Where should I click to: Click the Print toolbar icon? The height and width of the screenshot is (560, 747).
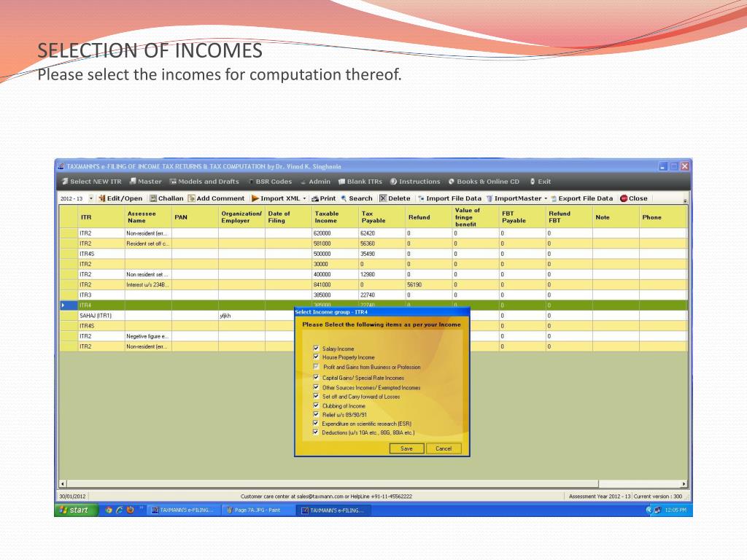click(315, 198)
